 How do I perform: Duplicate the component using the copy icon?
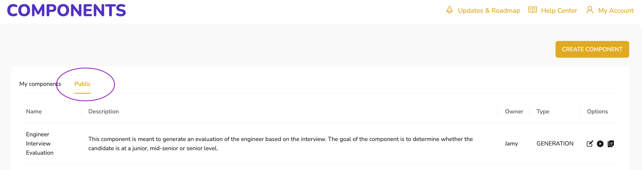click(x=611, y=144)
